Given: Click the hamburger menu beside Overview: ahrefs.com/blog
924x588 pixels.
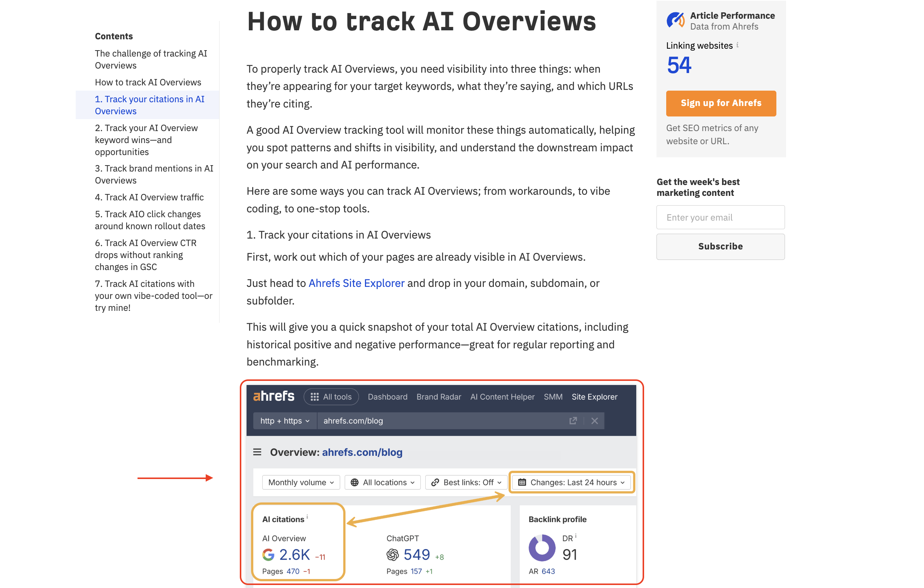Looking at the screenshot, I should [x=257, y=452].
